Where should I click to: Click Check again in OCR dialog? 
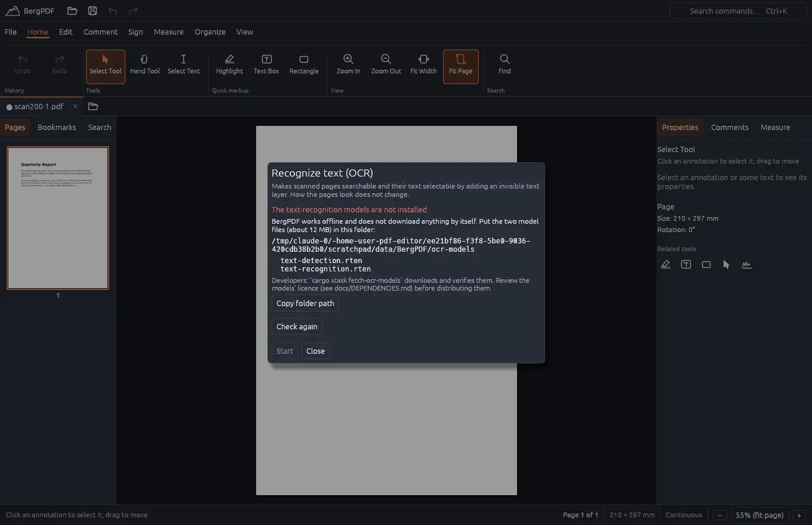[x=297, y=326]
